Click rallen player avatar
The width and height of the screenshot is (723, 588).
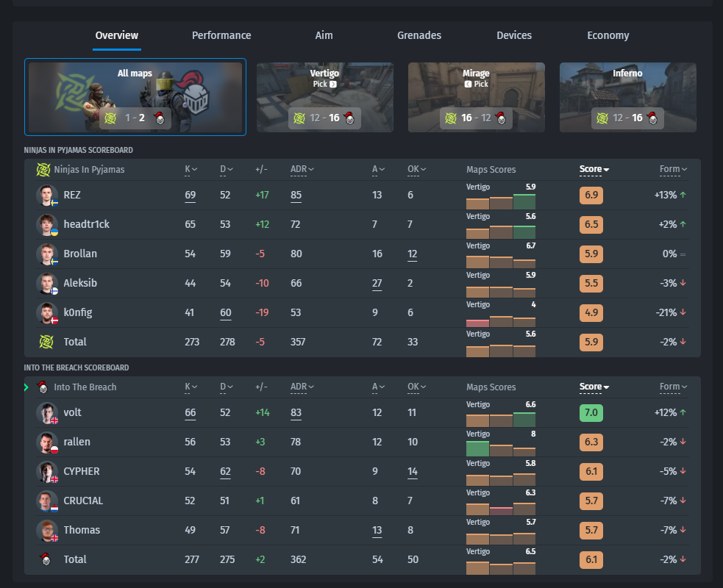coord(47,442)
